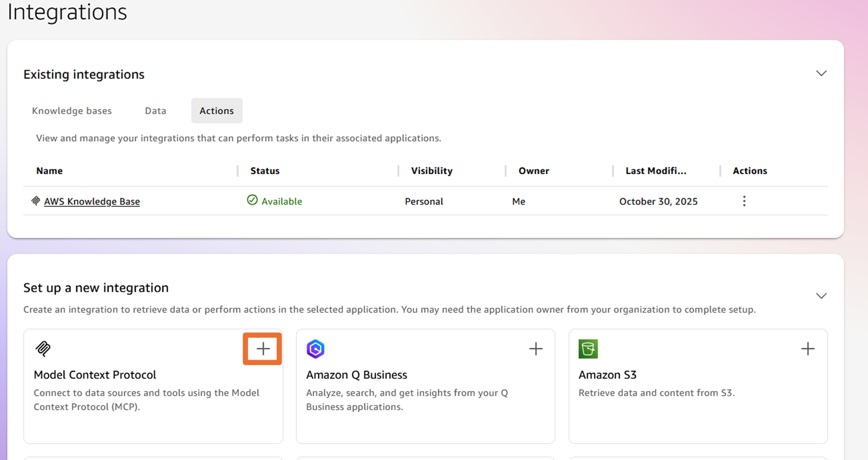Click the October 30, 2025 date cell

coord(658,202)
